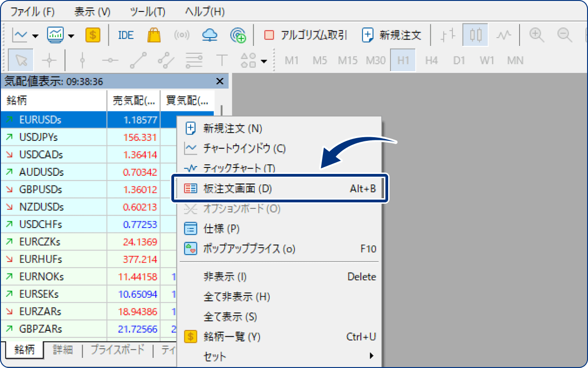
Task: Open MetaEditor using the IDE icon
Action: pos(125,35)
